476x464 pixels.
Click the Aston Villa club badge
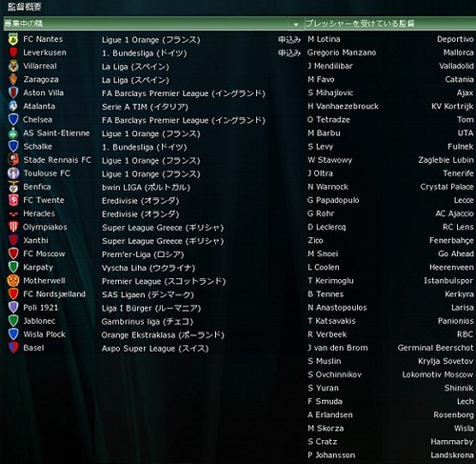tap(13, 92)
